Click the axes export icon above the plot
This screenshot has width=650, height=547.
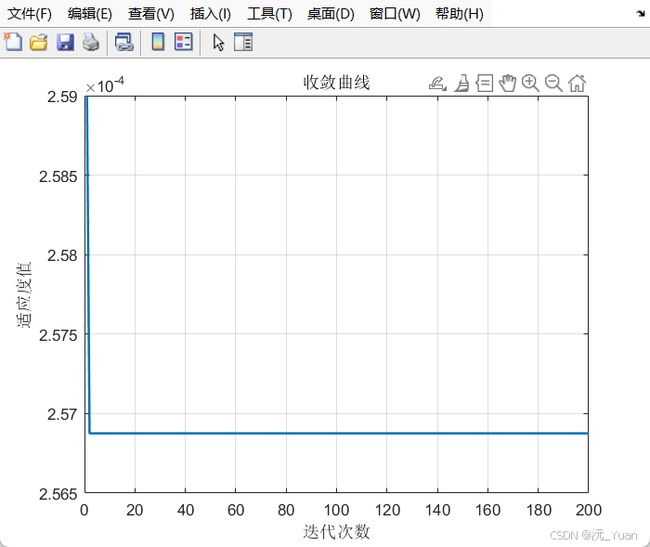[x=438, y=83]
